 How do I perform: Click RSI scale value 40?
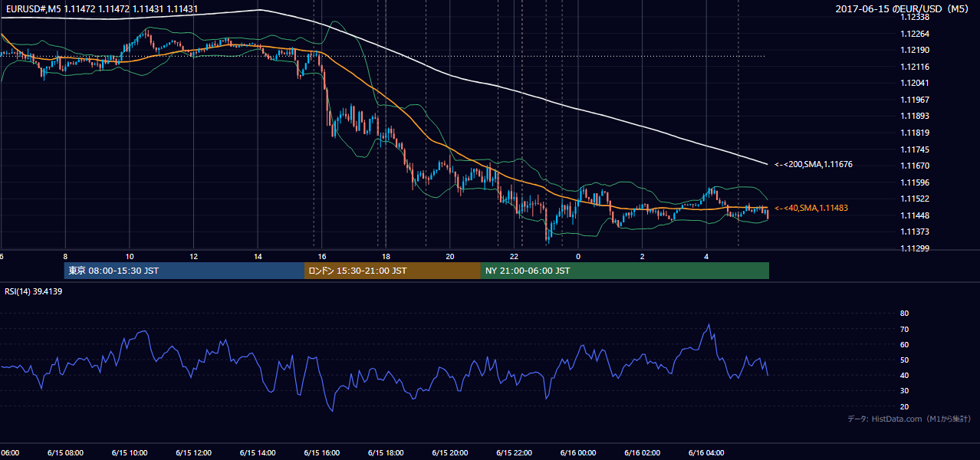point(904,375)
